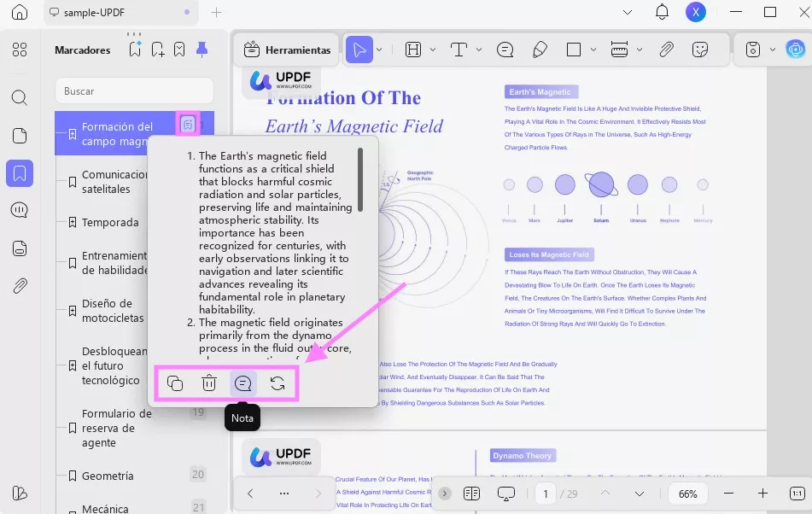Expand the text tool dropdown arrow
812x514 pixels.
click(479, 50)
